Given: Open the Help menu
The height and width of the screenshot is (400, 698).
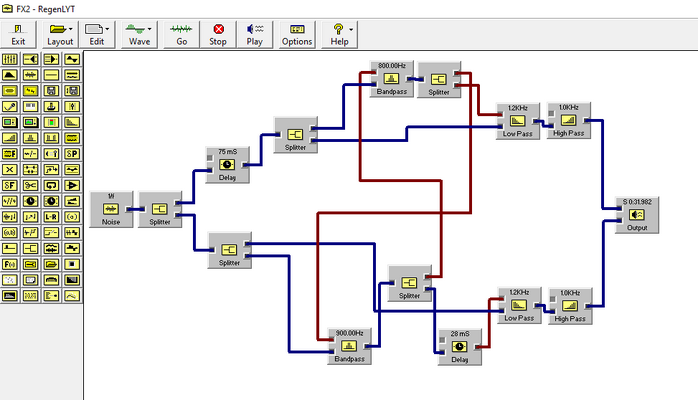Looking at the screenshot, I should pos(339,35).
